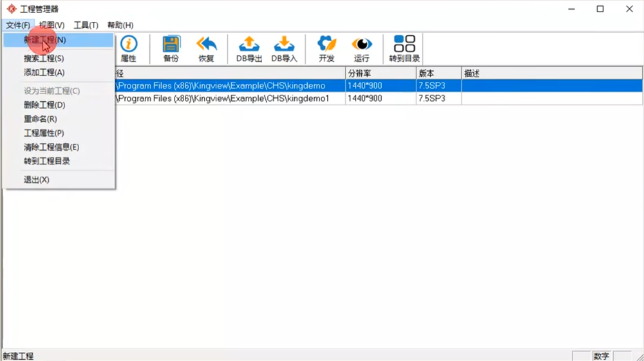This screenshot has height=361, width=644.
Task: Click the Kingview app icon in title bar
Action: coord(12,8)
